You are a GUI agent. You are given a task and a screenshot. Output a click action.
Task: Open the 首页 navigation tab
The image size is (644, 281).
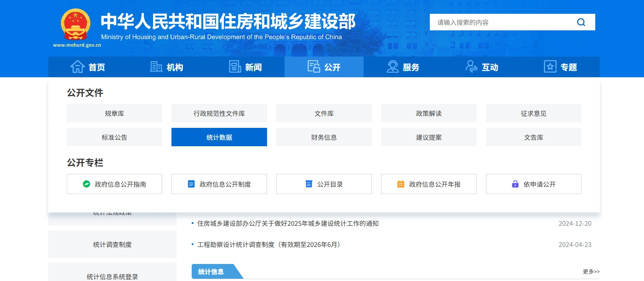click(87, 67)
